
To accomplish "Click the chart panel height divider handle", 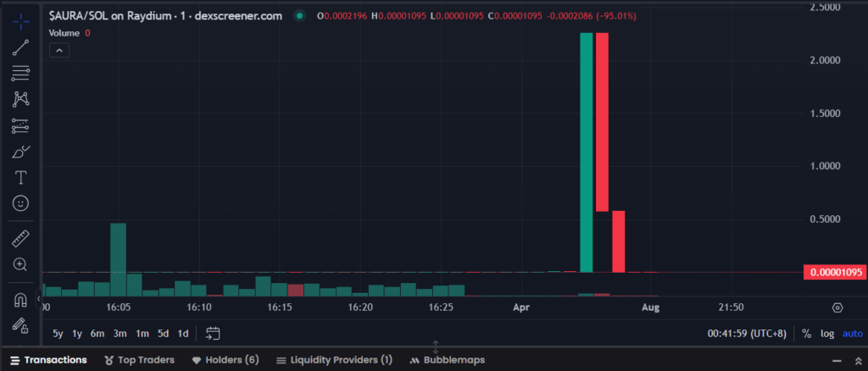I will pyautogui.click(x=436, y=347).
